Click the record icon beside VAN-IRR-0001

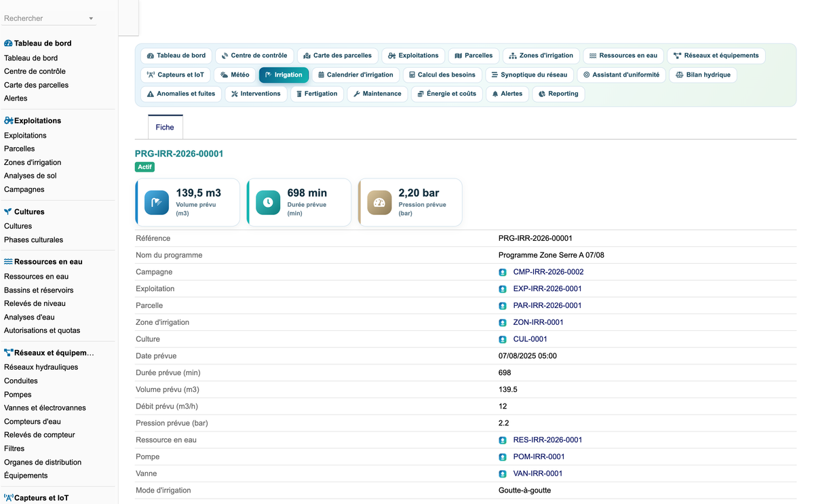coord(503,474)
